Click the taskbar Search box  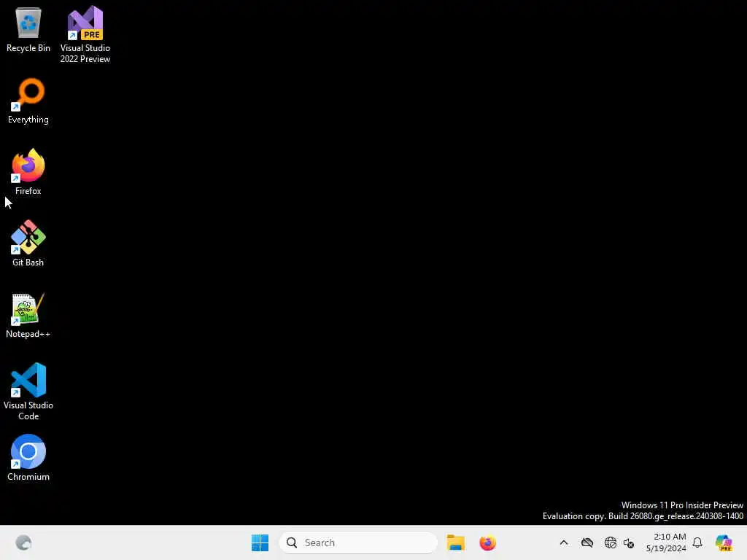coord(358,542)
